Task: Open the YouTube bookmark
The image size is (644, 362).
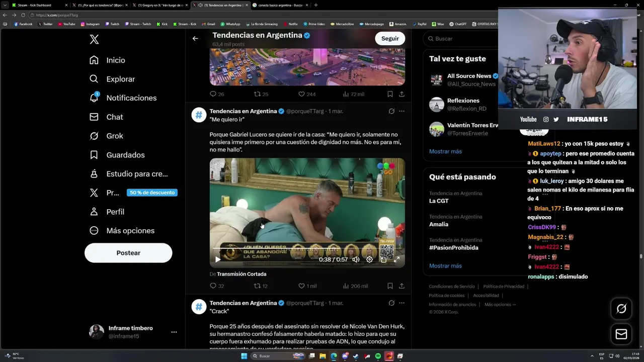Action: [66, 24]
